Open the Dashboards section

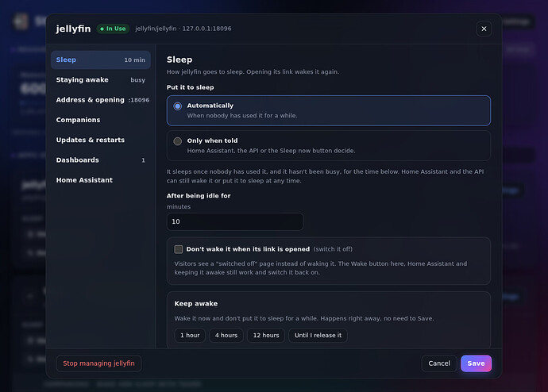tap(101, 159)
